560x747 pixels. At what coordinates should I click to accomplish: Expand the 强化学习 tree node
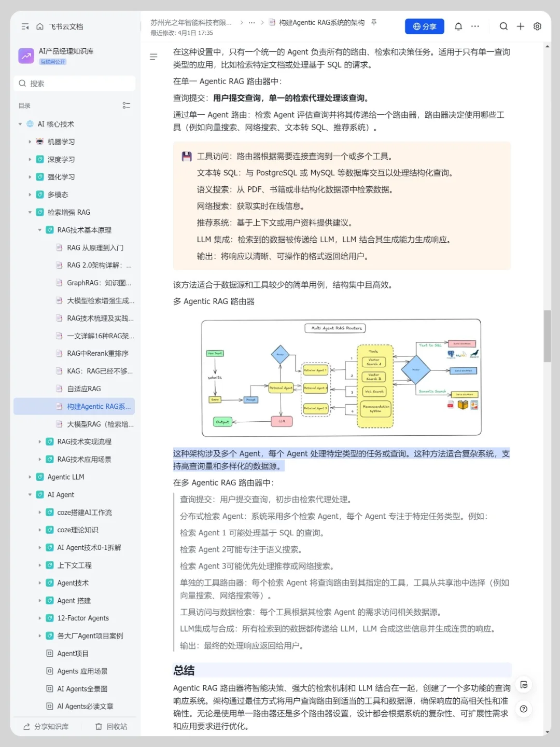[30, 177]
